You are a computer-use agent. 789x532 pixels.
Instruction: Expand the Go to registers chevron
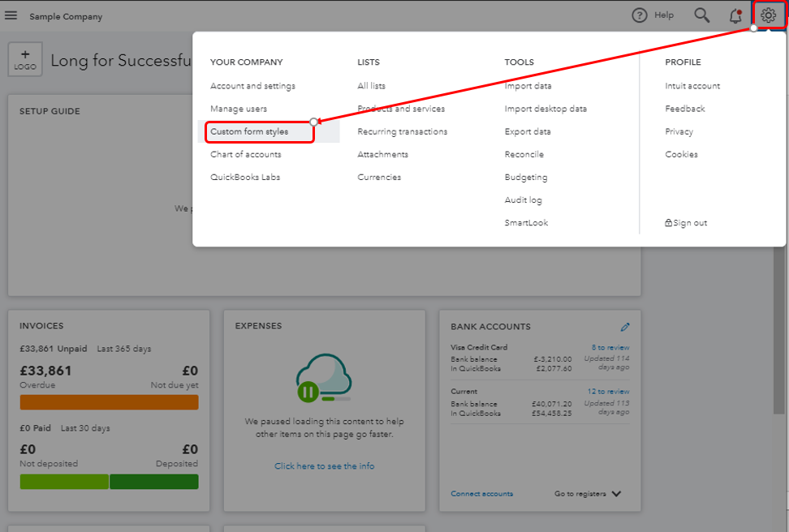point(616,494)
